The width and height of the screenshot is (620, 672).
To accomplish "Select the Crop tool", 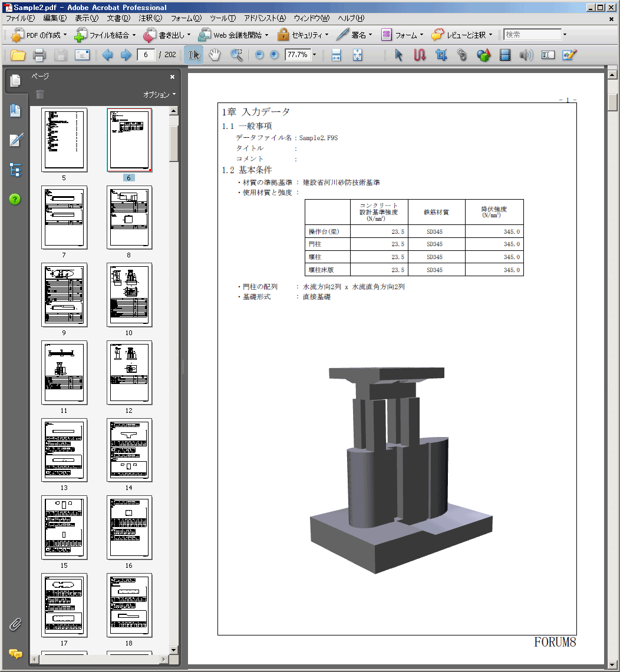I will click(x=441, y=55).
